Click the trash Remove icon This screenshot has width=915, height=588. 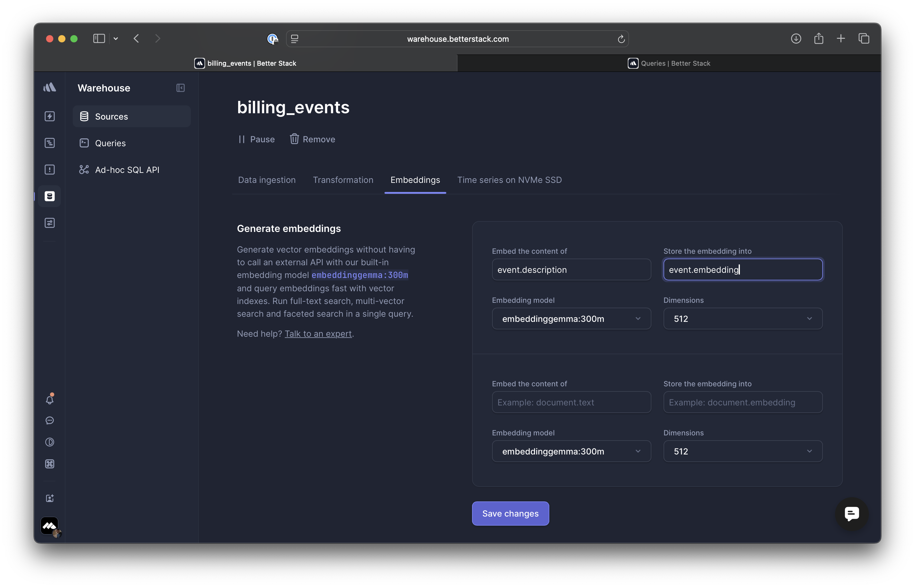click(294, 139)
